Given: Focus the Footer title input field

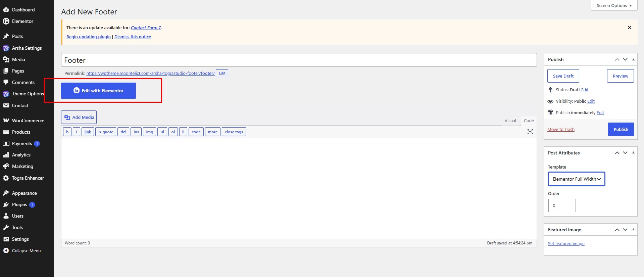Looking at the screenshot, I should (x=299, y=60).
